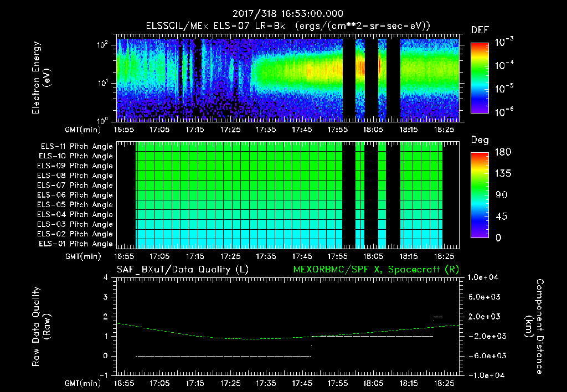The width and height of the screenshot is (567, 392).
Task: Click the 17:15 tick label on bottom axis
Action: coord(195,383)
